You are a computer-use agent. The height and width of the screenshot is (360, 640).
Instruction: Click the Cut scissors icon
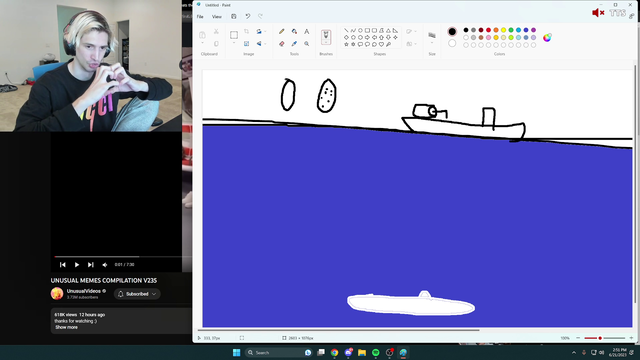(216, 31)
